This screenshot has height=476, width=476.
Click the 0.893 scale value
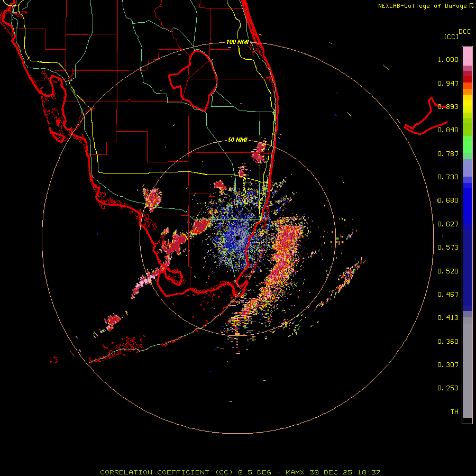[x=448, y=106]
